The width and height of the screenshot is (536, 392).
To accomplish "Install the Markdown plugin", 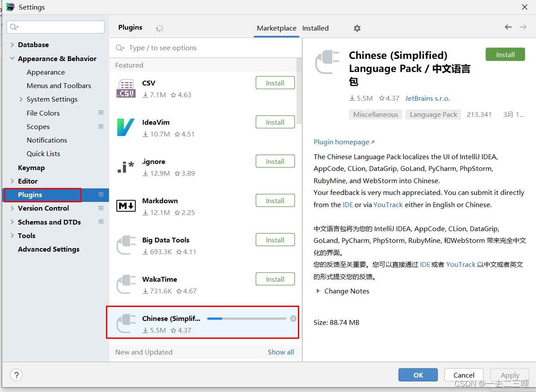I will point(275,201).
